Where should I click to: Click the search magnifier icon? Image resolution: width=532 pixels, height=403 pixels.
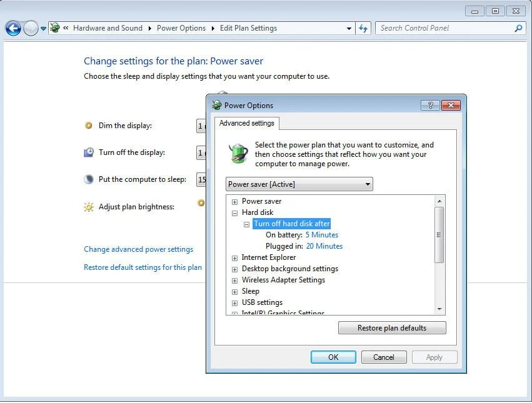[x=518, y=28]
